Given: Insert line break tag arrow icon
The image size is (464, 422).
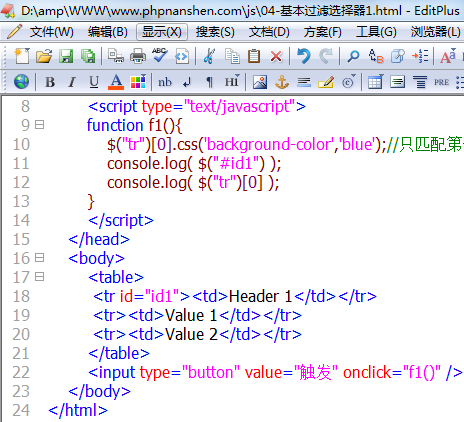Looking at the screenshot, I should pos(187,82).
